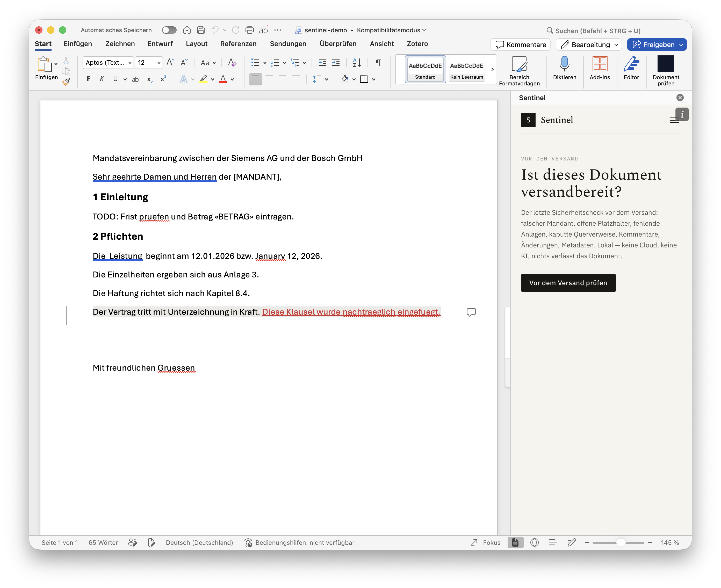This screenshot has width=721, height=588.
Task: Toggle paragraph marks pilcrow
Action: click(x=378, y=62)
